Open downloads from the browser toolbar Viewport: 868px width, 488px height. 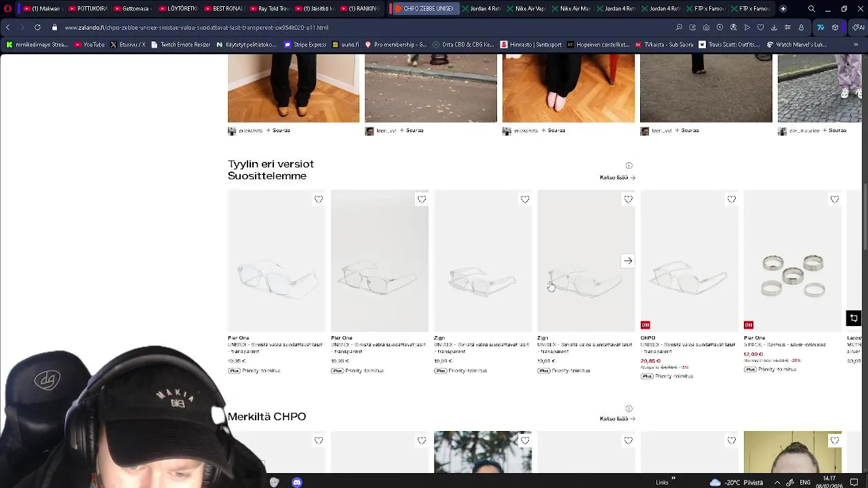coord(774,28)
